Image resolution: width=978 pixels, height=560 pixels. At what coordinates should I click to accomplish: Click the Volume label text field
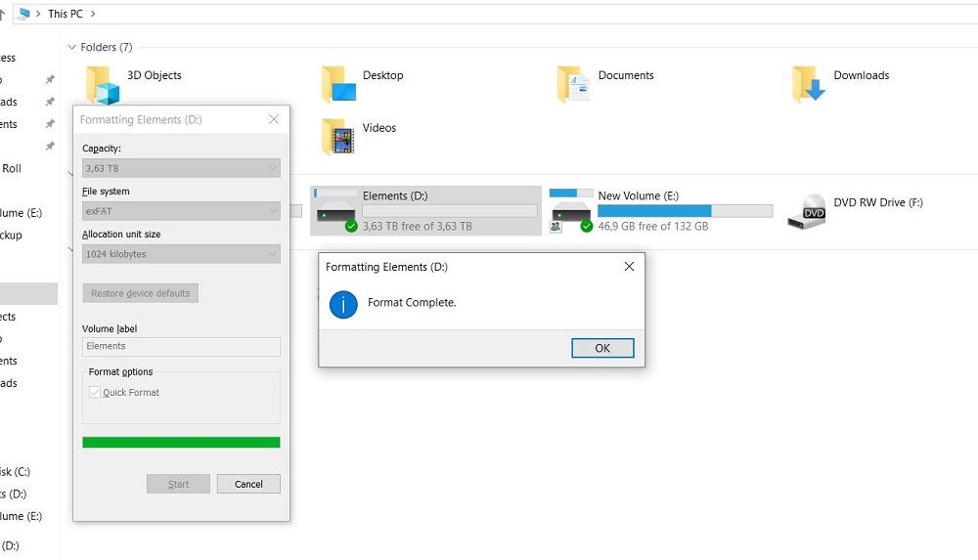[181, 346]
